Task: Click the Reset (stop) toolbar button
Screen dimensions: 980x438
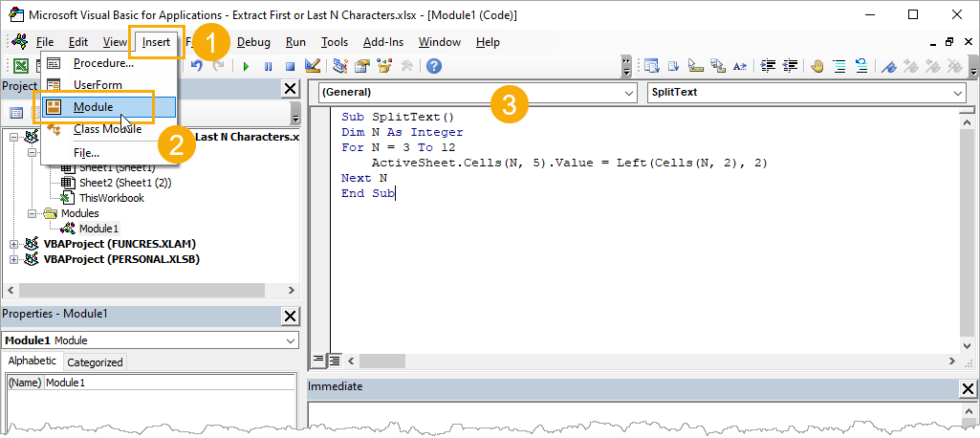Action: click(x=290, y=66)
